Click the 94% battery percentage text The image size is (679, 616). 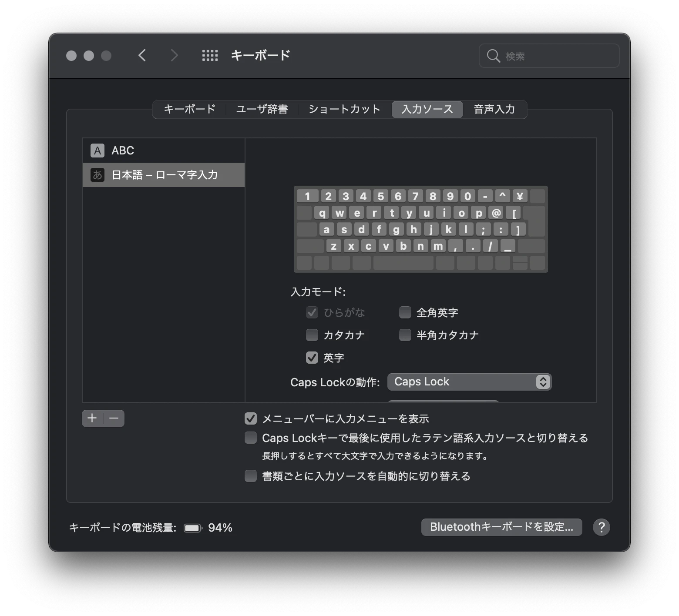point(220,528)
